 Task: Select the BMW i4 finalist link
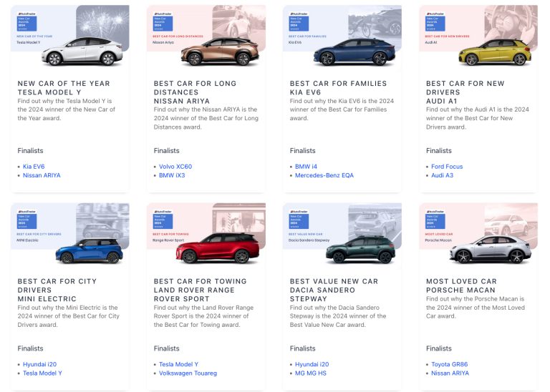tap(306, 167)
